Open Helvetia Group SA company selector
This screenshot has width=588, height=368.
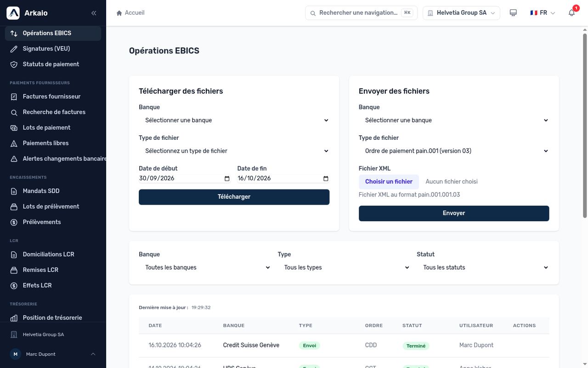462,13
